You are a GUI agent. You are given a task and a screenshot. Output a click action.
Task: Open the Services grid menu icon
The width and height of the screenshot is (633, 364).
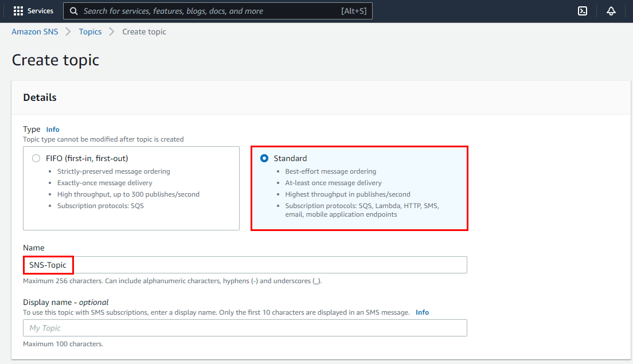(18, 11)
